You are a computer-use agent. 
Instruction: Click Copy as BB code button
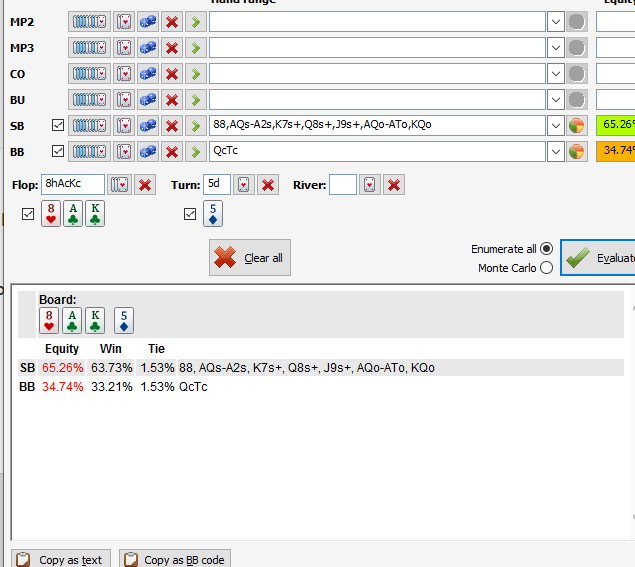(175, 558)
